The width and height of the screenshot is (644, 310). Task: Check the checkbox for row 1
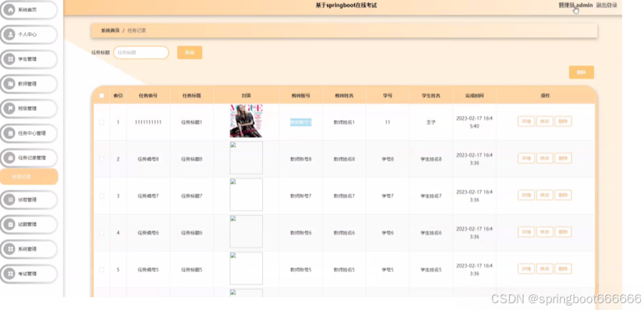click(x=102, y=122)
